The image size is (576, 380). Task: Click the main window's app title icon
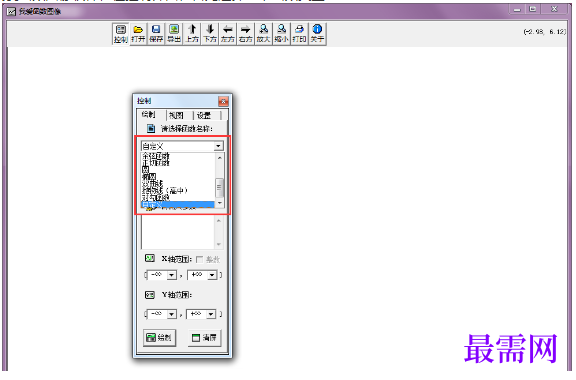12,12
